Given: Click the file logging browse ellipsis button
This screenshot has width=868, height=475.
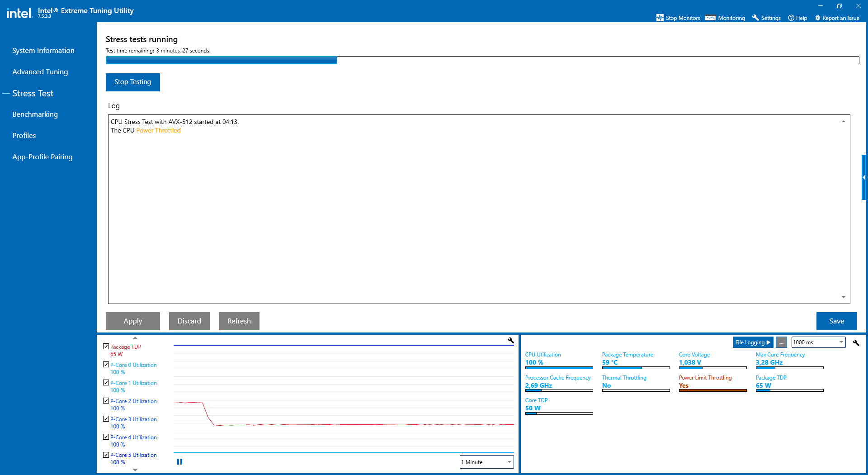Looking at the screenshot, I should (781, 342).
